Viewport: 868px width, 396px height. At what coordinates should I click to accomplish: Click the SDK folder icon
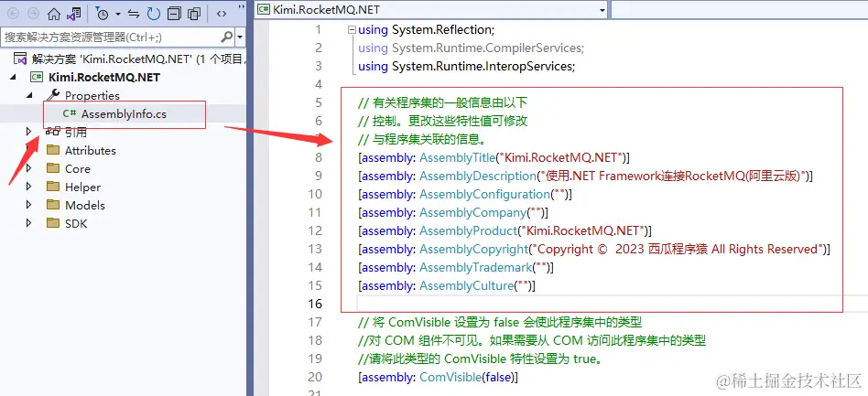click(53, 223)
